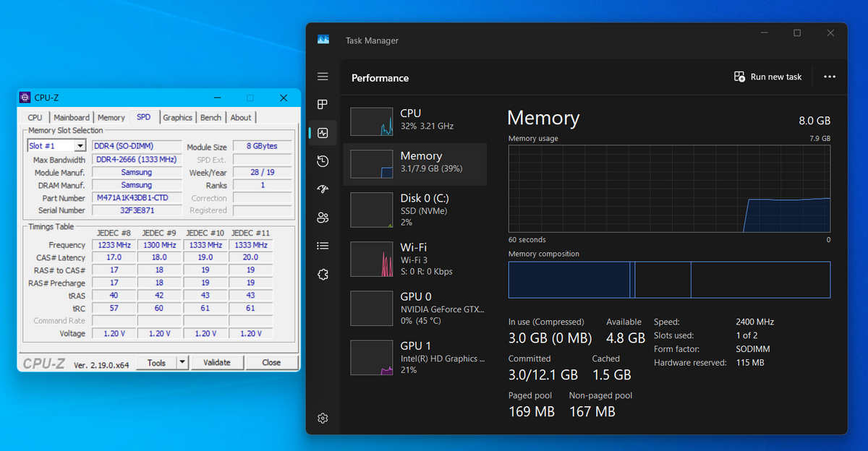Open the Task Manager navigation hamburger menu
The height and width of the screenshot is (451, 868).
pos(323,77)
